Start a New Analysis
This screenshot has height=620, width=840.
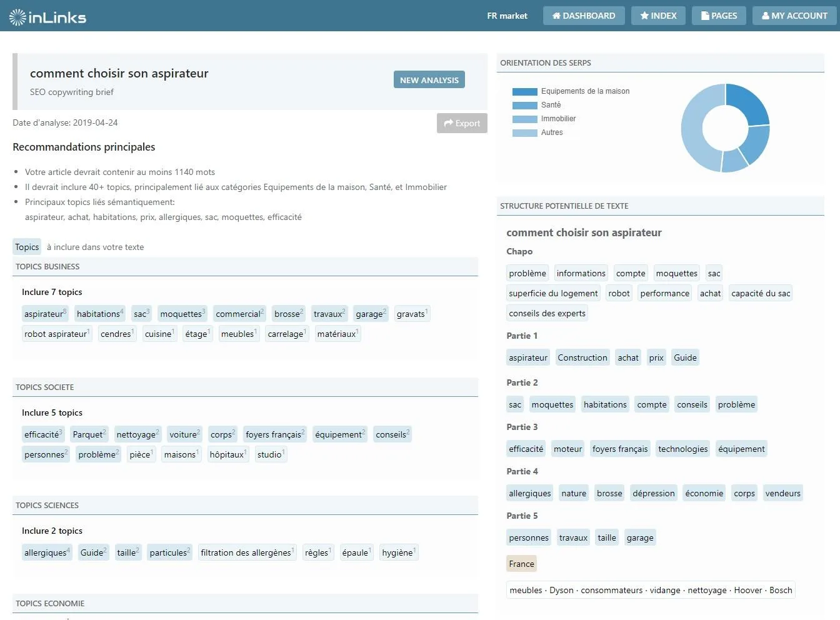[429, 80]
